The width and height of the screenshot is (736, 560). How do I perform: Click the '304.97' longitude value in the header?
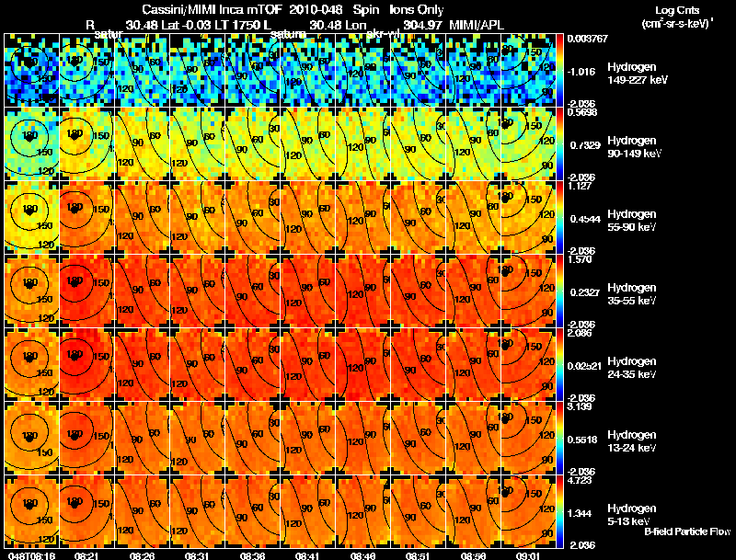[422, 26]
